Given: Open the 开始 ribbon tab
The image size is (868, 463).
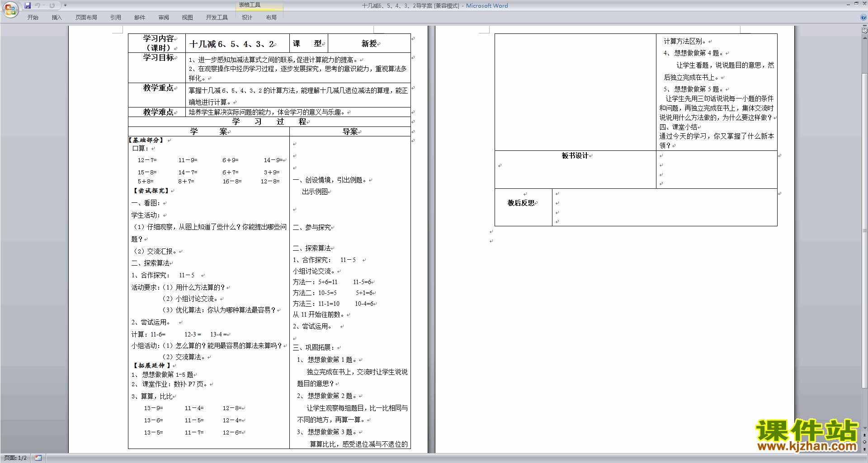Looking at the screenshot, I should pyautogui.click(x=33, y=17).
